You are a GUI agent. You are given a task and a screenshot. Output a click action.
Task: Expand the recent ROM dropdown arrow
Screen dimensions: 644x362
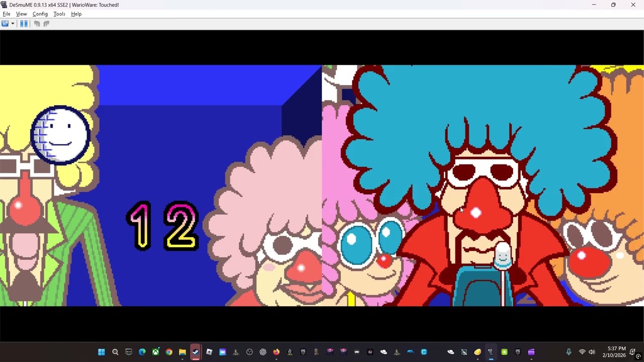coord(13,24)
